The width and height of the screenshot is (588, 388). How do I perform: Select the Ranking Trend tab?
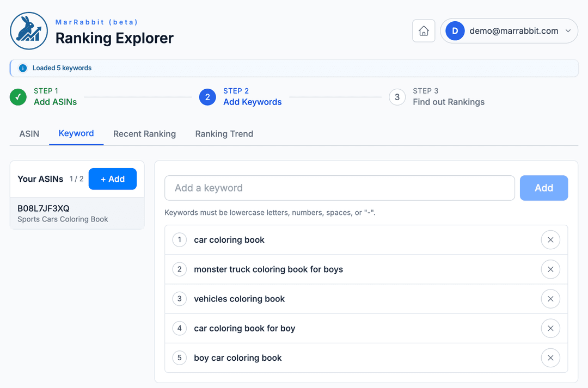[x=224, y=134]
